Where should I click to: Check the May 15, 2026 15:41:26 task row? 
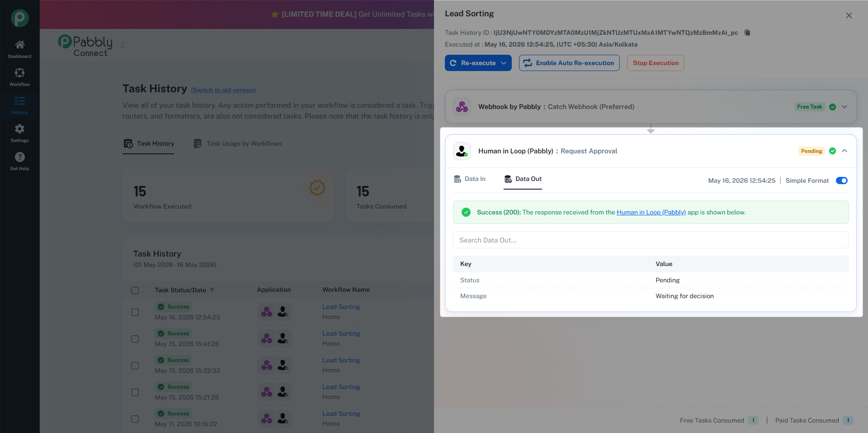(135, 339)
